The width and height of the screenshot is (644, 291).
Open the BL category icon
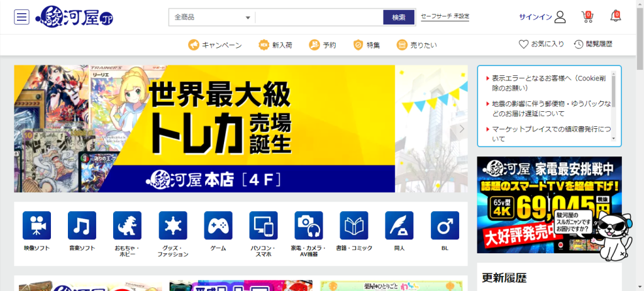point(445,225)
